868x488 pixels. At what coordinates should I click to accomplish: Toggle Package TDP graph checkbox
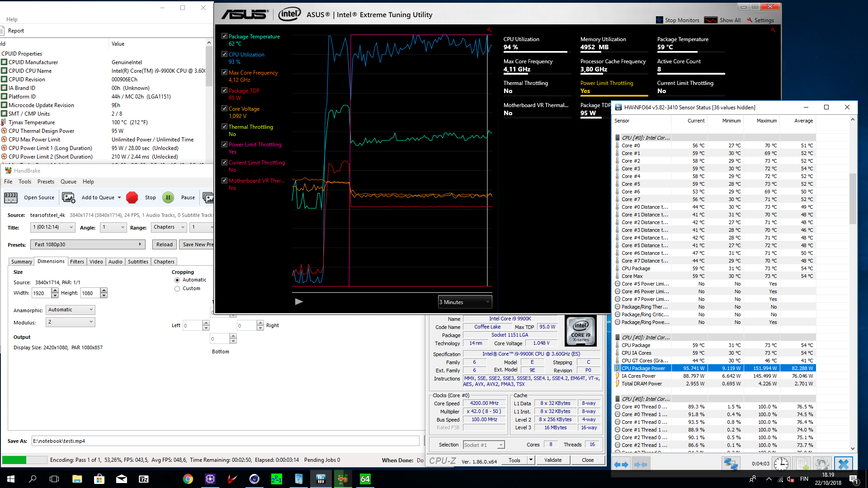224,90
